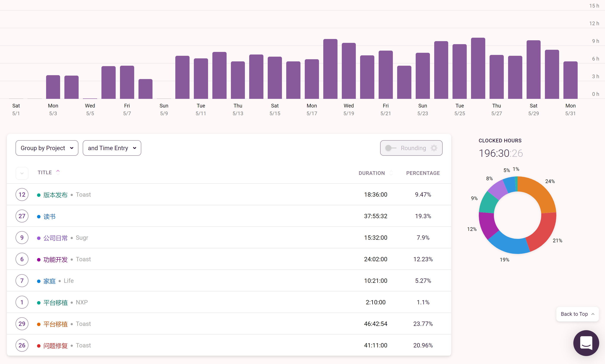
Task: Click duration 46:42:54
Action: [375, 324]
